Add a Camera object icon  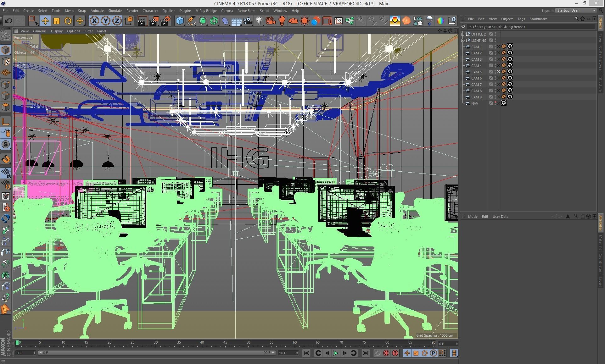pyautogui.click(x=248, y=21)
